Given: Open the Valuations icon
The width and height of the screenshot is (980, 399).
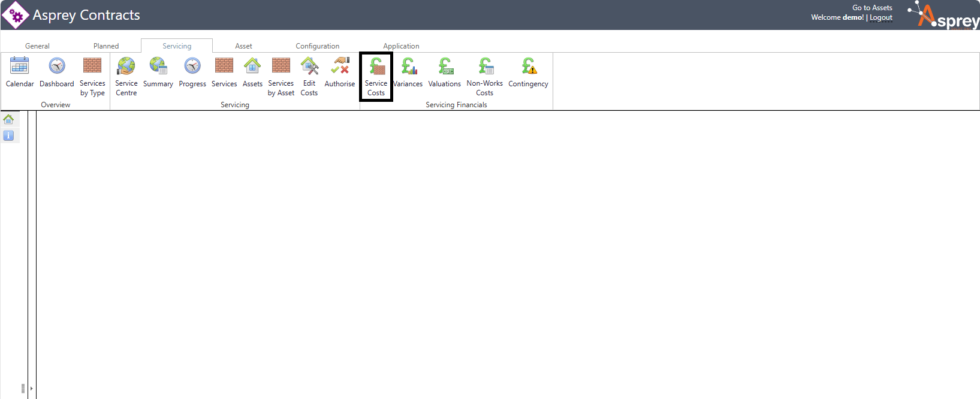Looking at the screenshot, I should 445,66.
